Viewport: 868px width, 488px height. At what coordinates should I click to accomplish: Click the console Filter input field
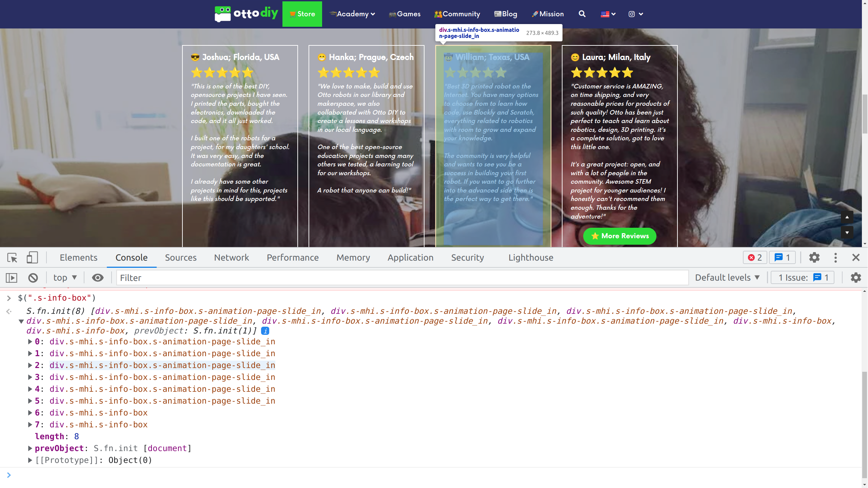[402, 278]
